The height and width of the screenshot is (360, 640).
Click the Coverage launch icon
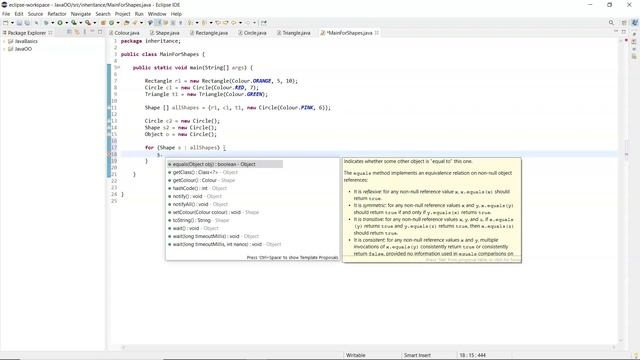pos(74,23)
